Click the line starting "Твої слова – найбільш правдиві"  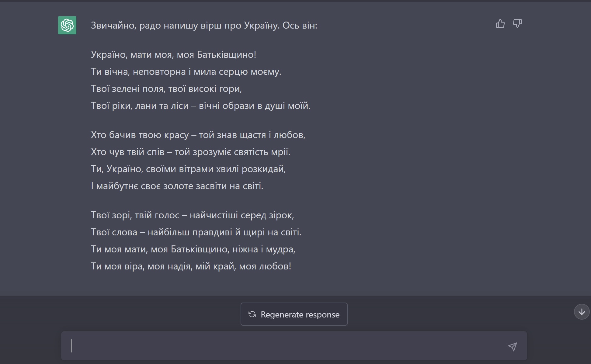(x=196, y=232)
